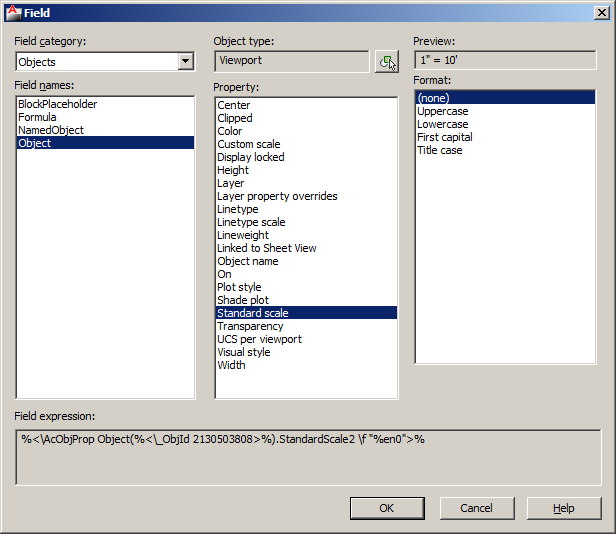Viewport: 616px width, 534px height.
Task: Click the Select object pick button
Action: pos(387,61)
